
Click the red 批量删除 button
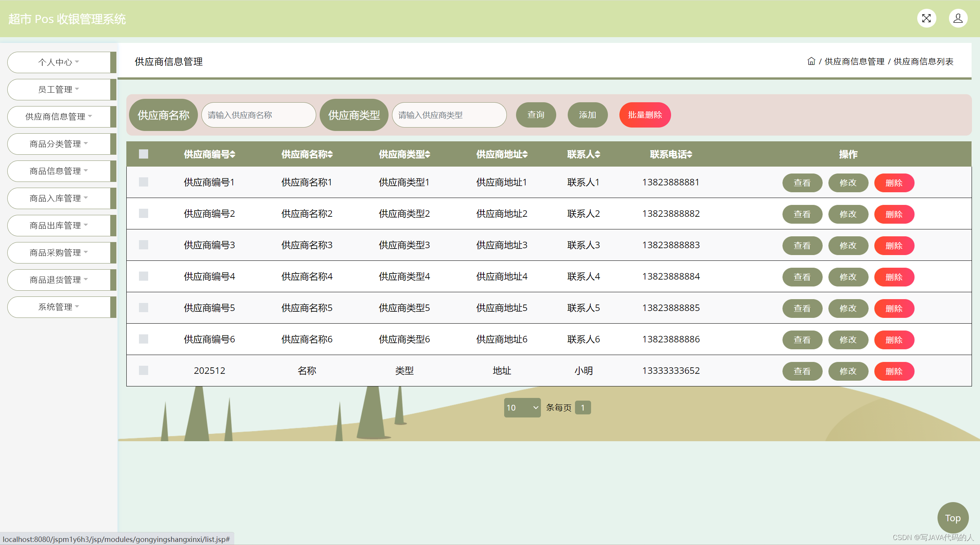tap(645, 115)
